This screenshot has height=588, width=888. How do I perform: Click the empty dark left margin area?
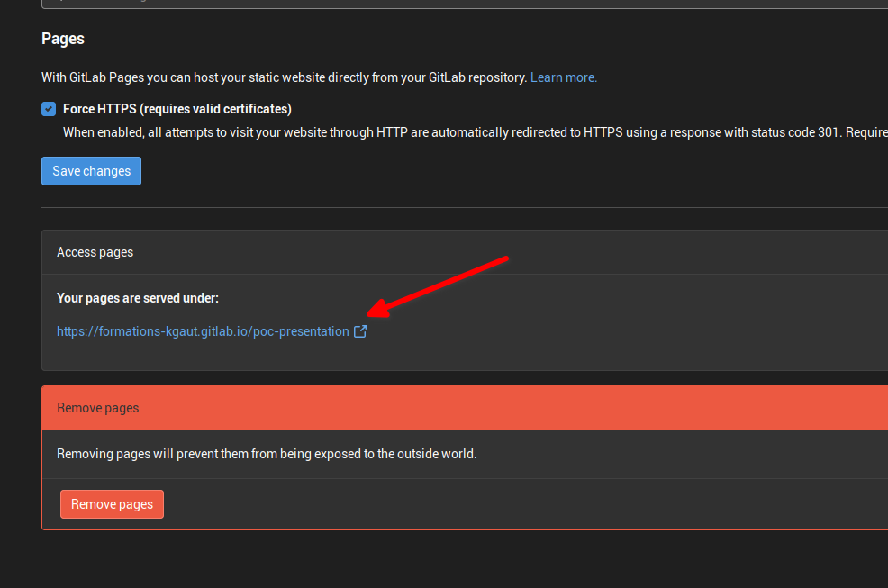[x=20, y=315]
